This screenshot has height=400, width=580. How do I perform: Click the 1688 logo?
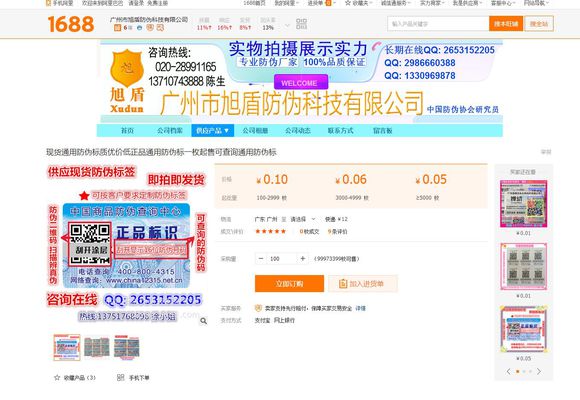(71, 24)
